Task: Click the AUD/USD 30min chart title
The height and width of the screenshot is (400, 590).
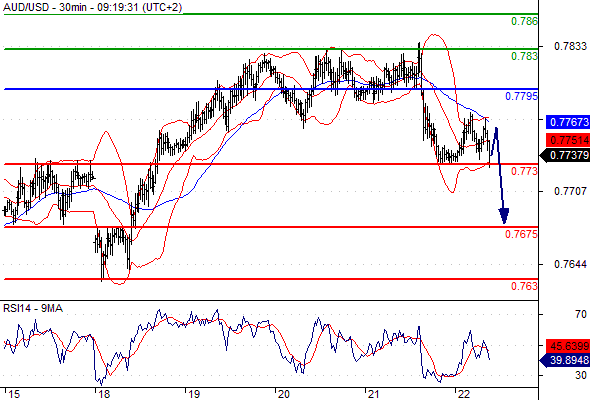Action: click(x=93, y=7)
